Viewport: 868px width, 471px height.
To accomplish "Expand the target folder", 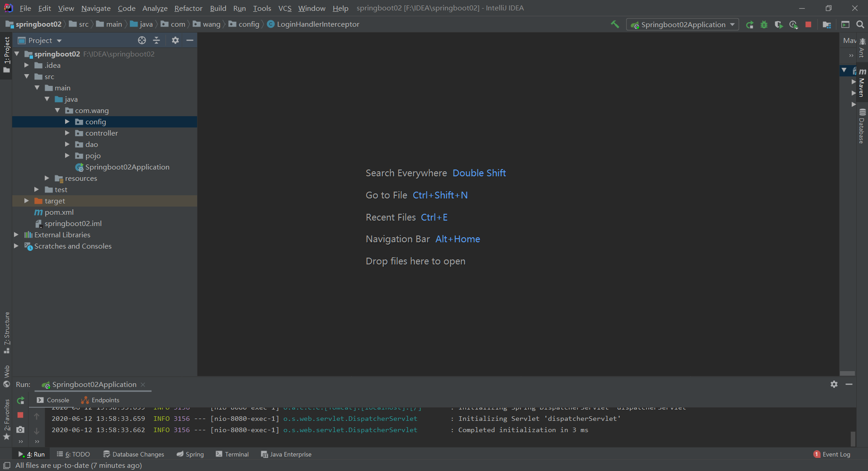I will [27, 201].
